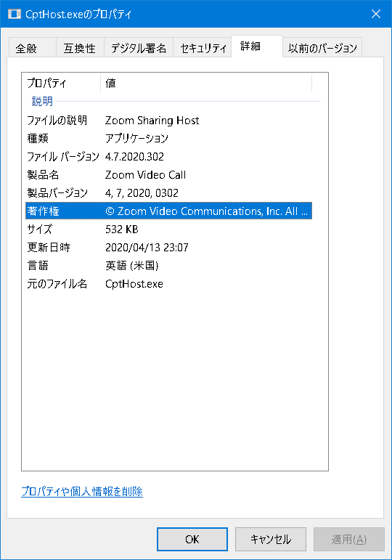The image size is (392, 560).
Task: Click the 適用(A) button
Action: (x=348, y=539)
